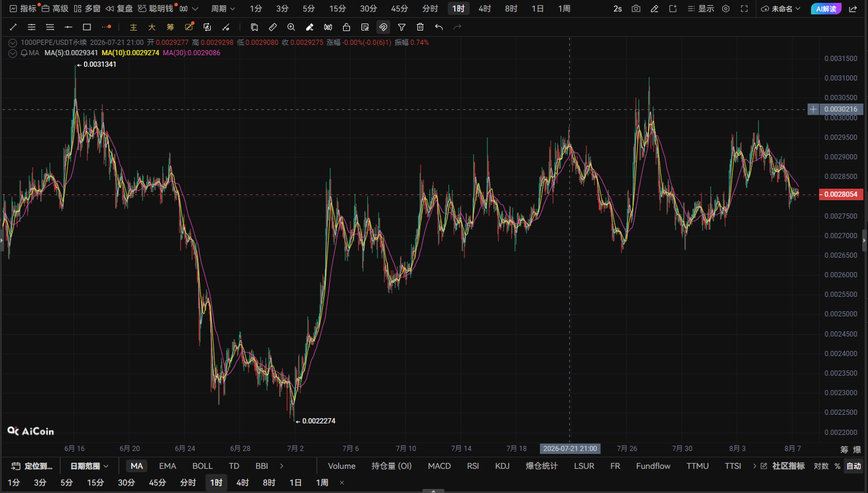Image resolution: width=868 pixels, height=493 pixels.
Task: Switch to 1日 timeframe in top bar
Action: click(538, 9)
